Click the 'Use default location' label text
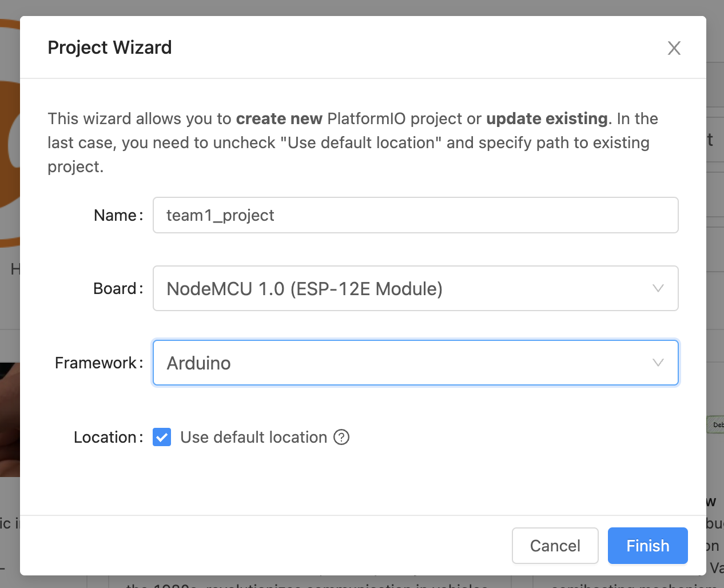Image resolution: width=724 pixels, height=588 pixels. point(254,437)
